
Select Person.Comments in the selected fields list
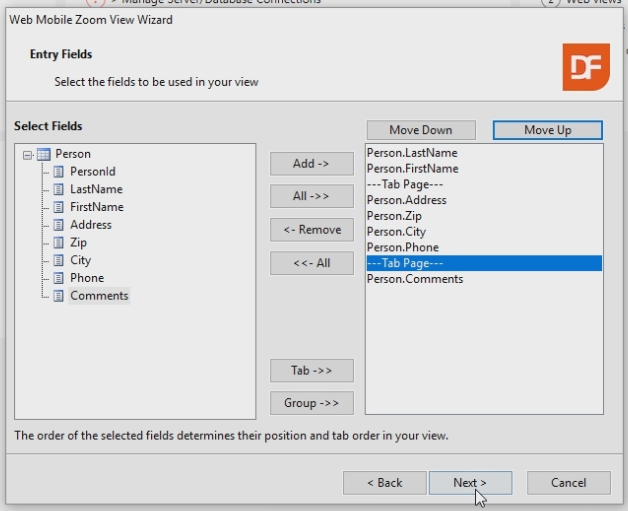(415, 279)
